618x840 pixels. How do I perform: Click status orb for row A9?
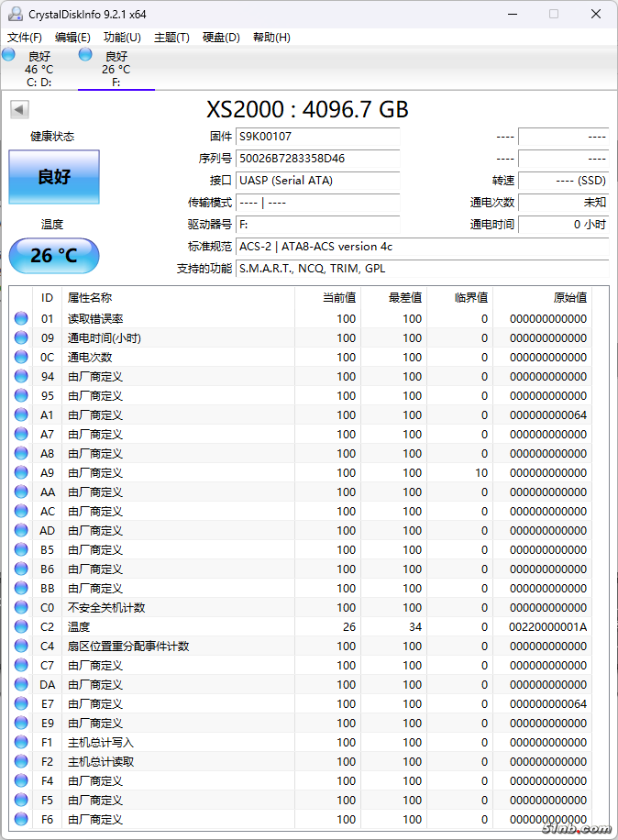21,473
